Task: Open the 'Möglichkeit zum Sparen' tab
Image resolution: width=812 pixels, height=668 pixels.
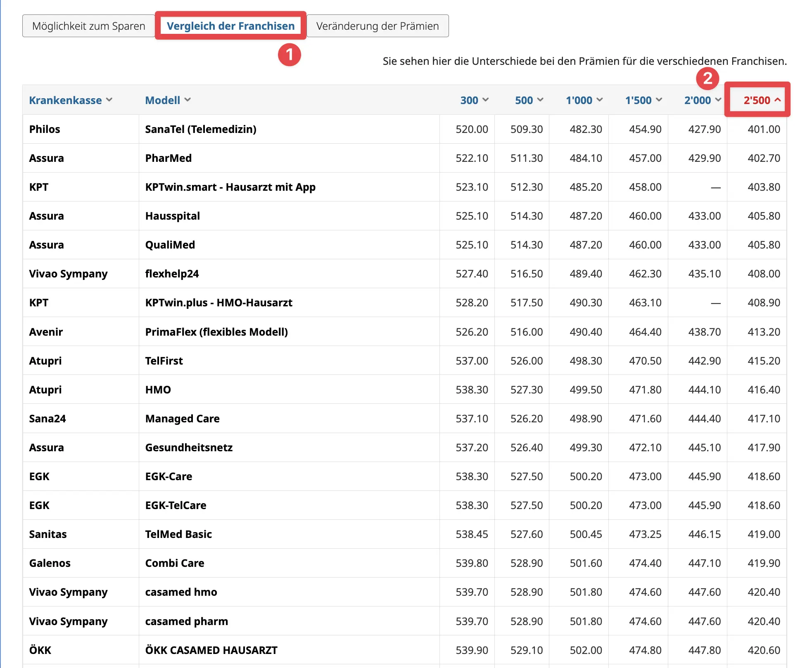Action: [89, 26]
